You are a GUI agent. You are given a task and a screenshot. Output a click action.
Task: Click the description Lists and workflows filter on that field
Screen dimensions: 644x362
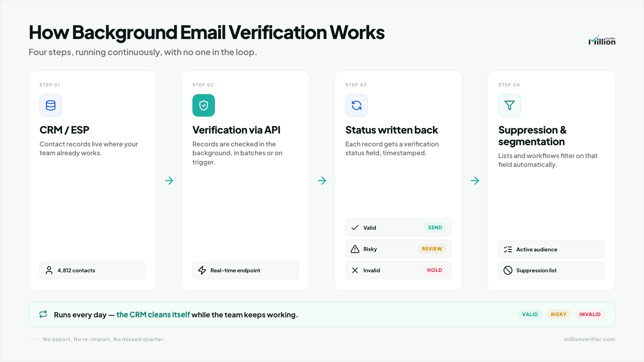click(548, 160)
